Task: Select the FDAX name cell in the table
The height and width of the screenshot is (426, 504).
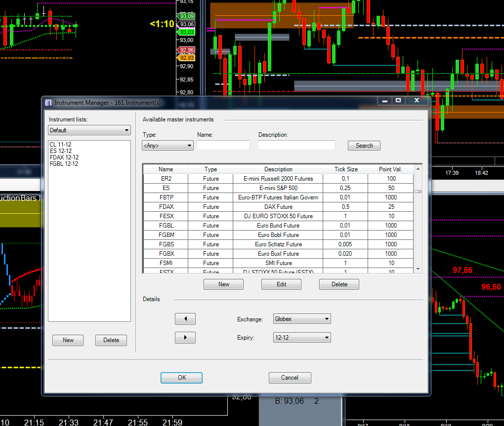Action: 166,207
